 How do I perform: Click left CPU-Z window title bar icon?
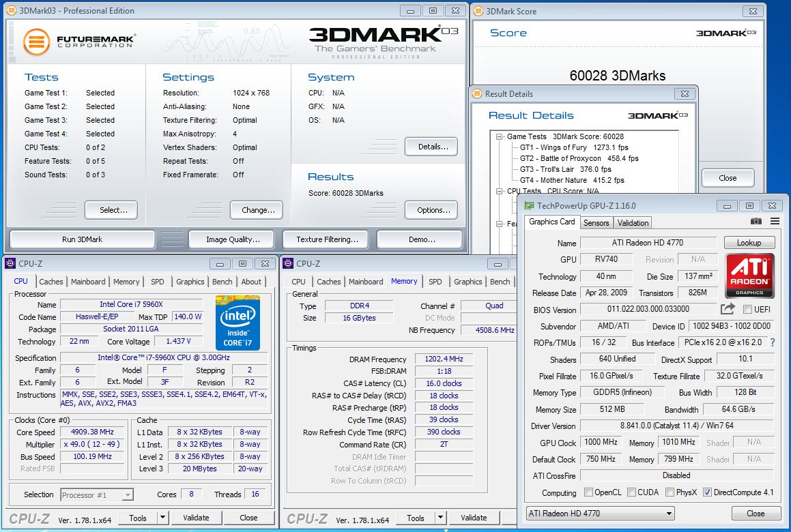tap(10, 264)
